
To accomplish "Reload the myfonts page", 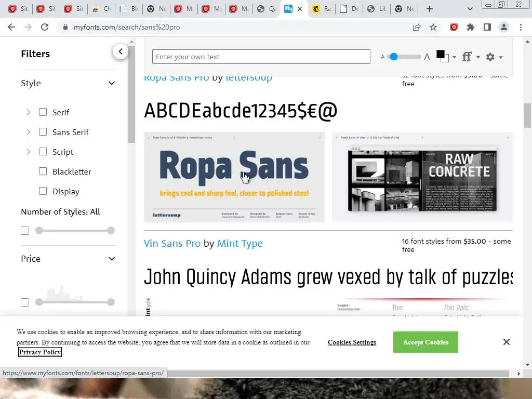I will point(45,27).
